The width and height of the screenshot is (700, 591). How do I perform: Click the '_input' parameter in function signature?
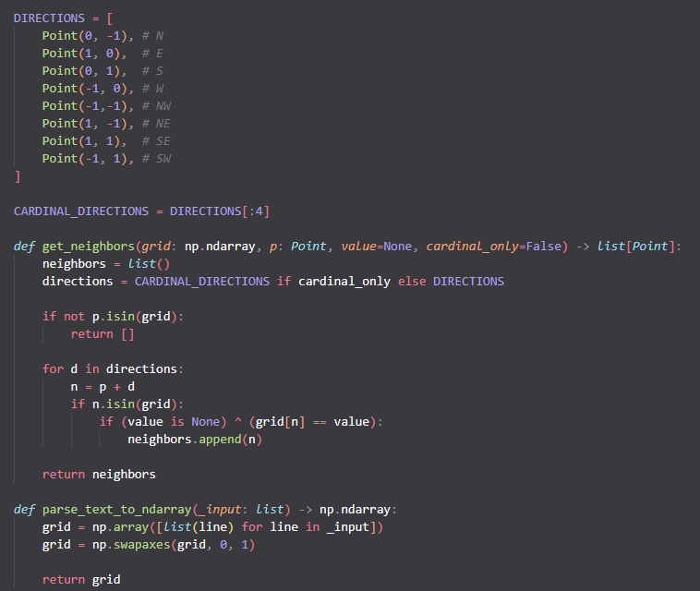[220, 510]
